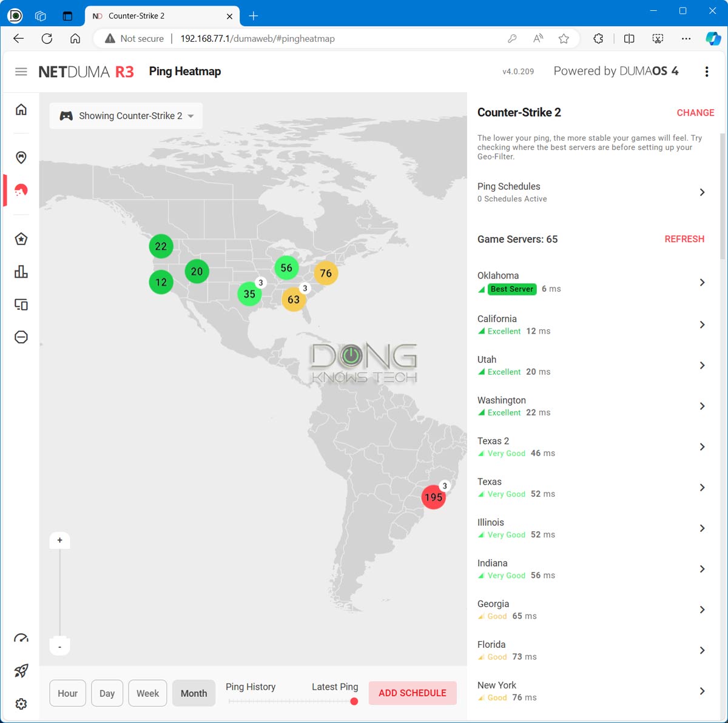Reload the page with refresh icon
The width and height of the screenshot is (728, 723).
pos(47,38)
